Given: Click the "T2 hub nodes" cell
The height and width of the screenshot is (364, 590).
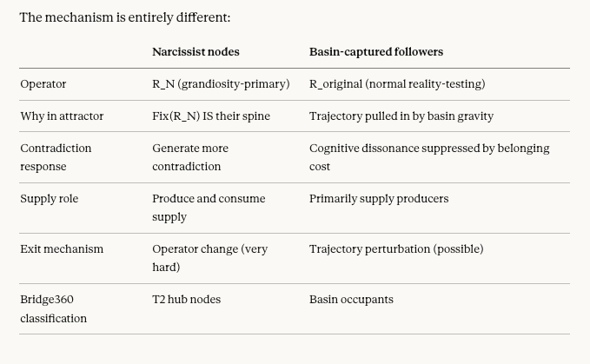Looking at the screenshot, I should 187,300.
